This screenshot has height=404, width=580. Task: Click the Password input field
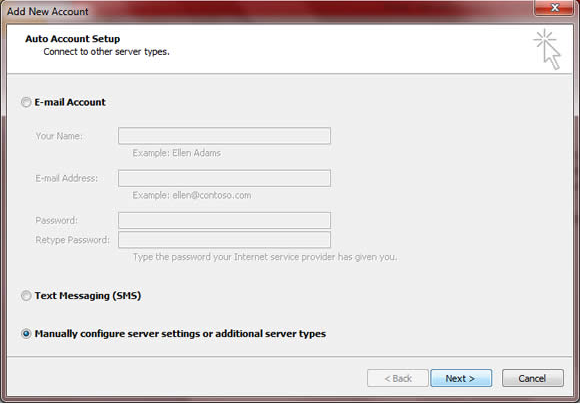224,220
